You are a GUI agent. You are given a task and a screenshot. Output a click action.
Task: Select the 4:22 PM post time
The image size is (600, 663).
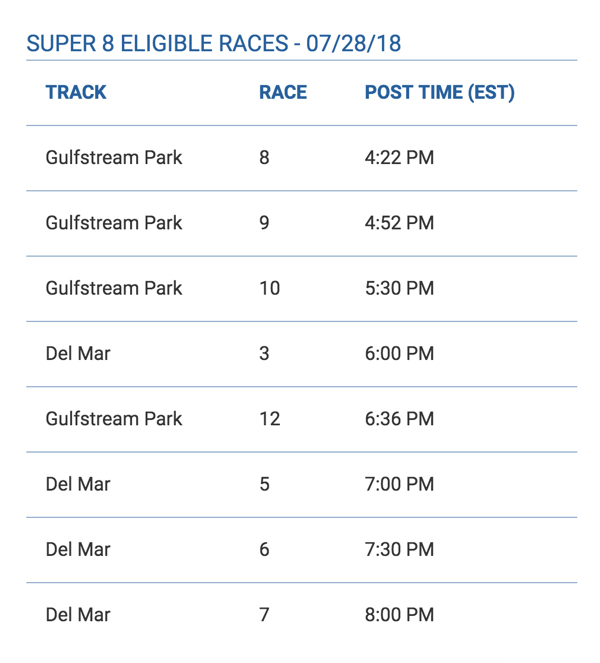pos(399,158)
